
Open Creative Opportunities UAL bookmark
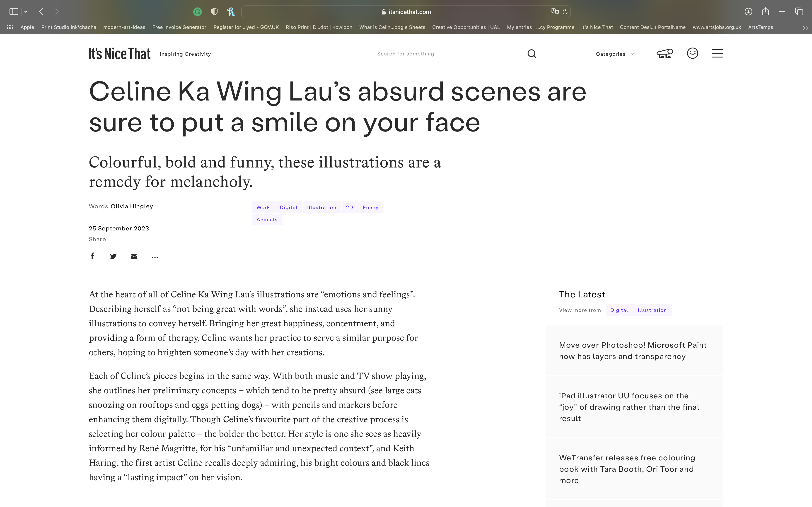(x=466, y=27)
